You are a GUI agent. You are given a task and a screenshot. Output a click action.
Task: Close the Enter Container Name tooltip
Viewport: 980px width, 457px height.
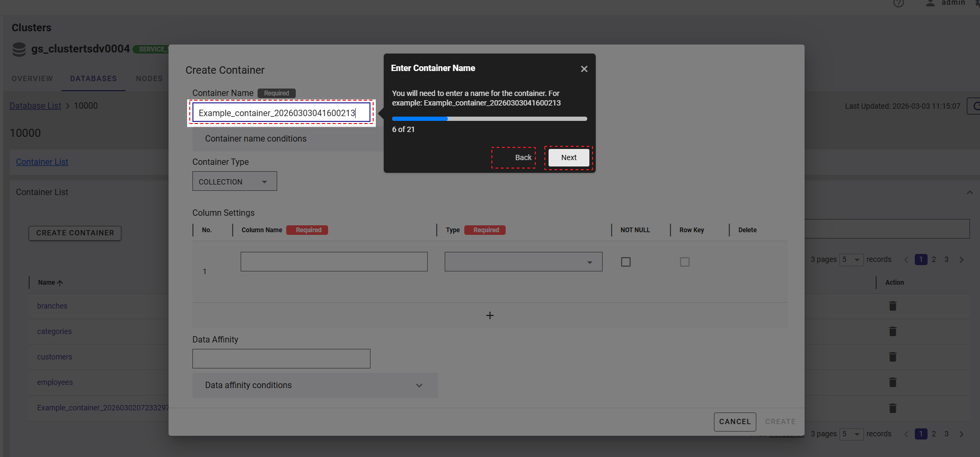tap(584, 69)
